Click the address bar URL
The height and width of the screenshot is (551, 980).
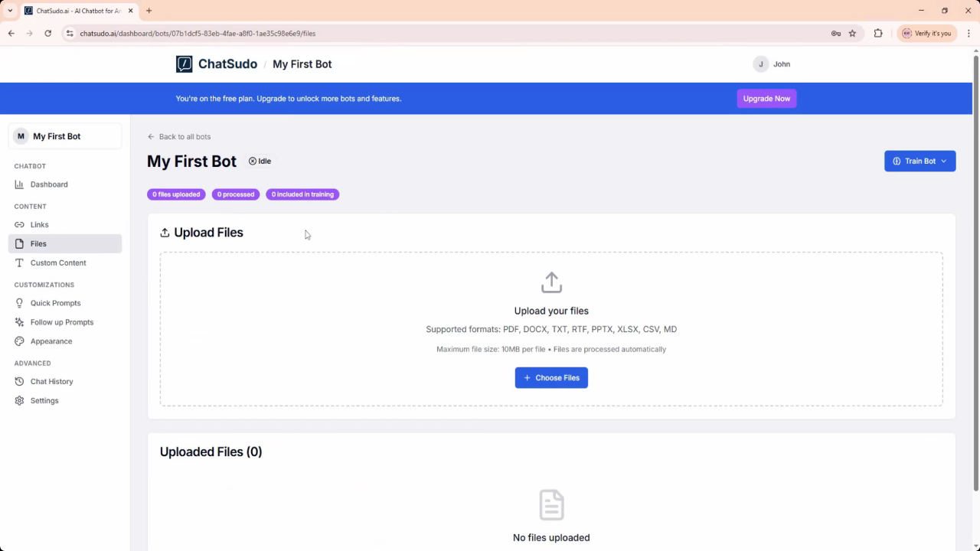(x=198, y=34)
